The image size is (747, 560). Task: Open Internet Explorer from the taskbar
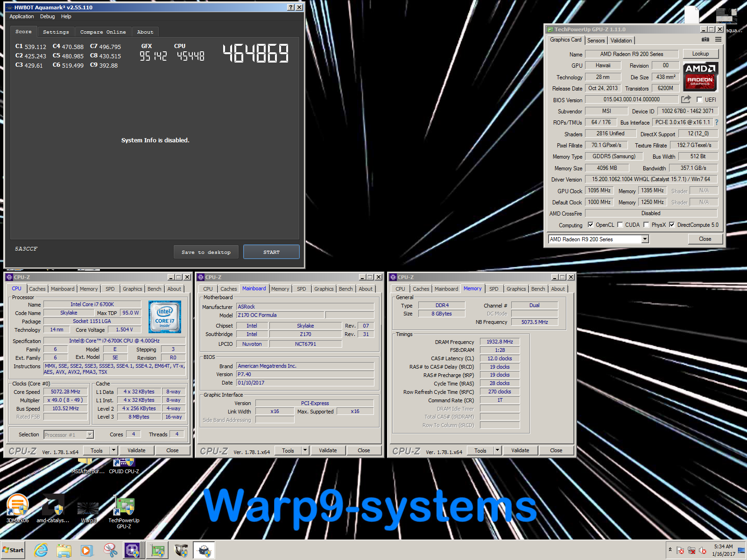tap(41, 551)
